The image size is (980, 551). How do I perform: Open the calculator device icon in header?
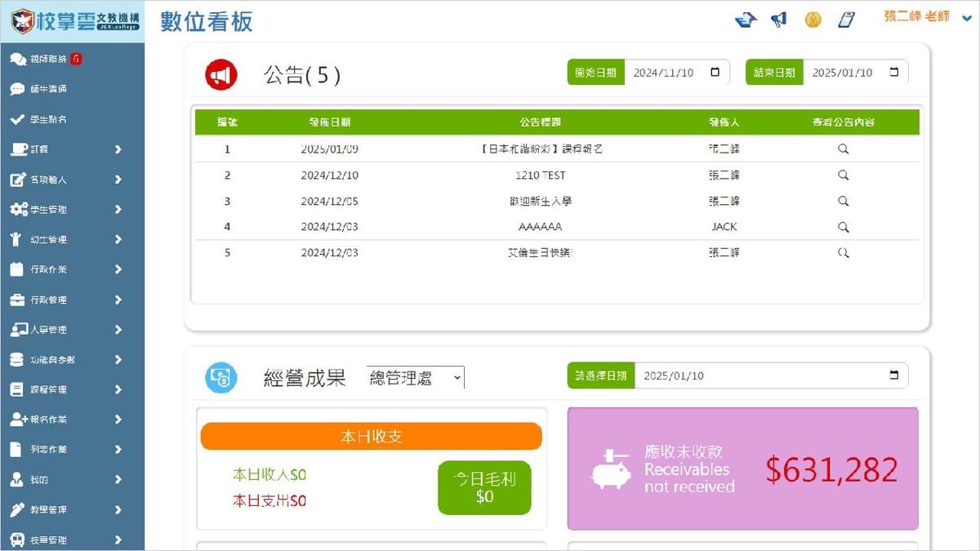847,20
